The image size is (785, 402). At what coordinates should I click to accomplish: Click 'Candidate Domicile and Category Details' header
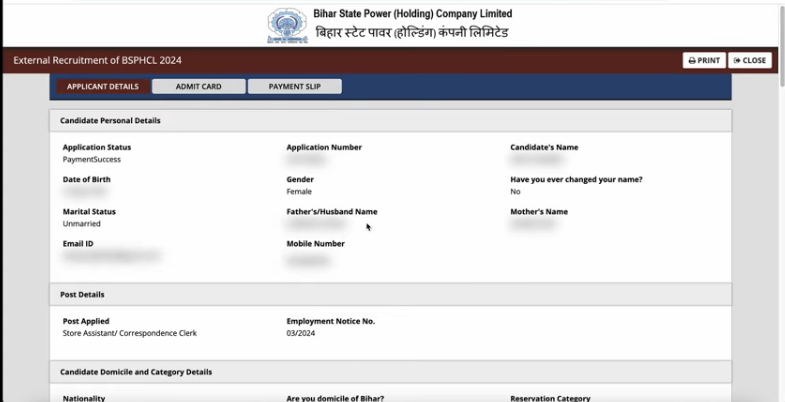(x=390, y=372)
